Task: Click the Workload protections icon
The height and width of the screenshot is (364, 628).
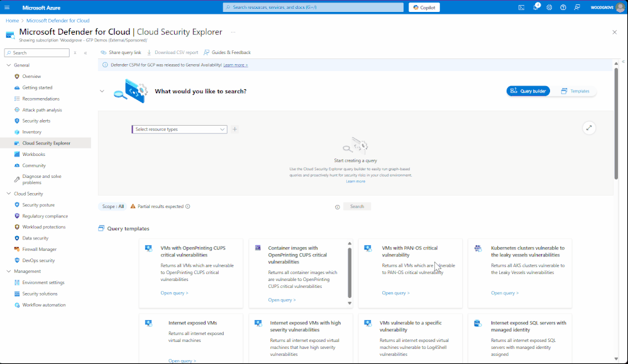Action: coord(17,227)
